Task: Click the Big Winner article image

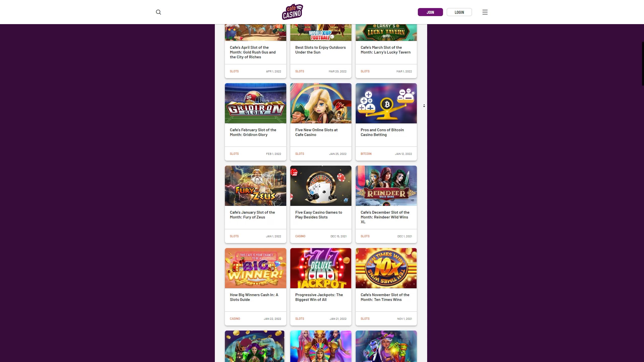Action: click(255, 268)
